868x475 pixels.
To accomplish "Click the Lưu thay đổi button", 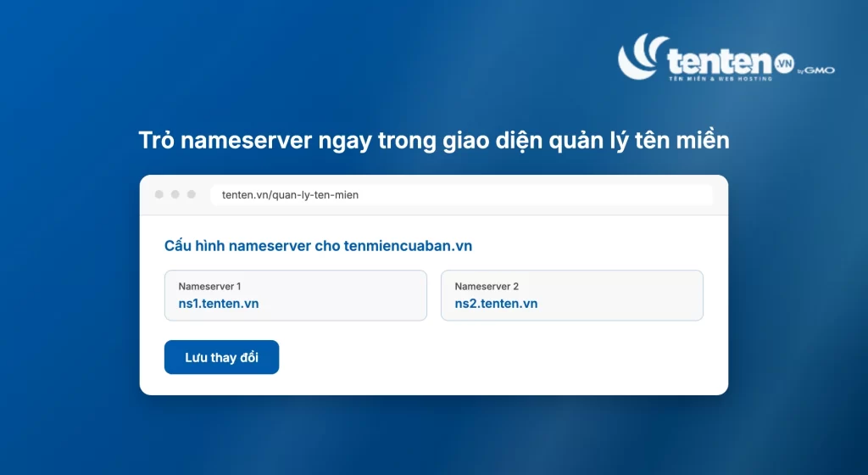I will pos(221,357).
